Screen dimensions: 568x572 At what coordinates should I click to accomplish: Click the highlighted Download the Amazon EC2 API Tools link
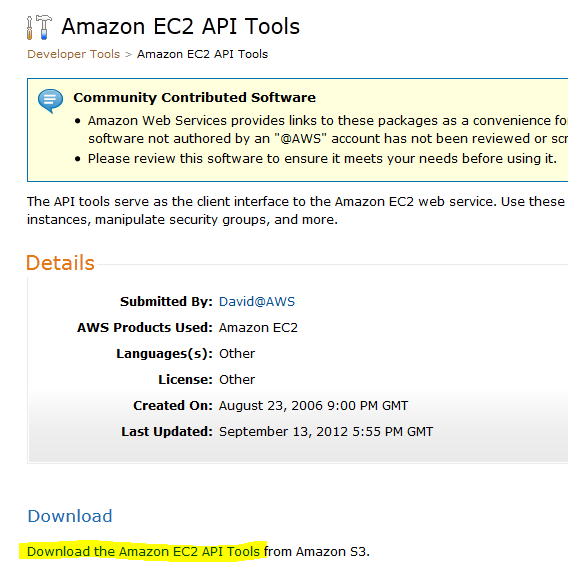143,551
